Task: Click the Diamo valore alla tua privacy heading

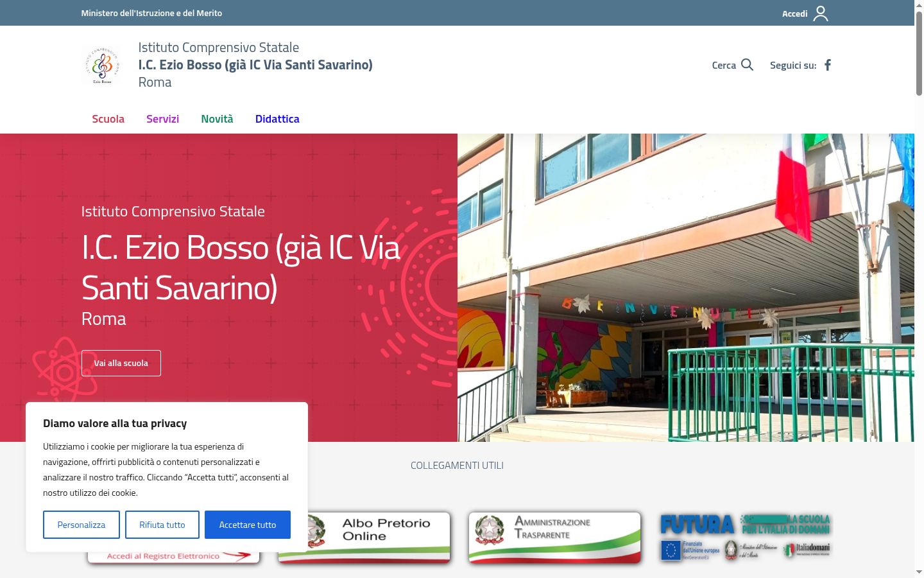Action: pyautogui.click(x=115, y=423)
